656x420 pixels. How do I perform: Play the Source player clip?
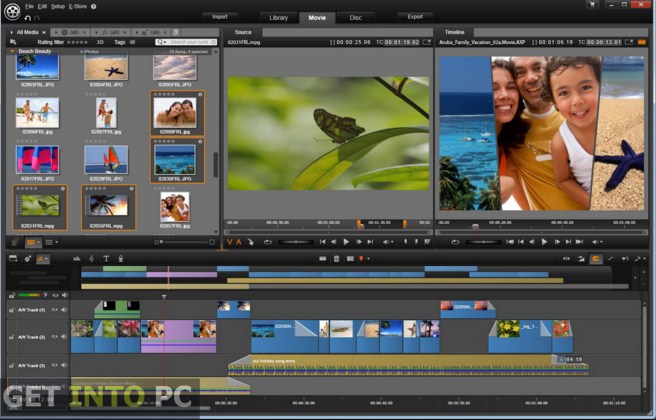pyautogui.click(x=346, y=242)
